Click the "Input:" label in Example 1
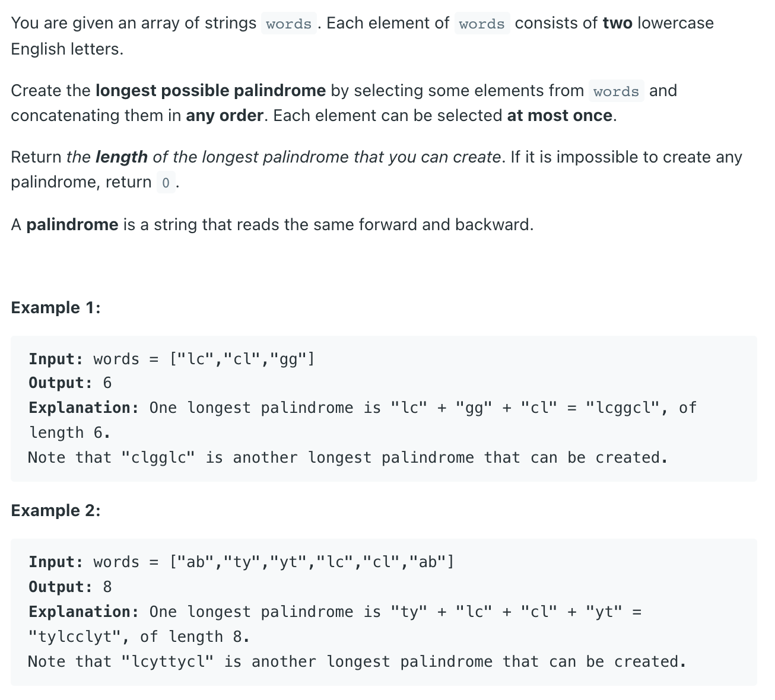This screenshot has width=775, height=700. 56,359
